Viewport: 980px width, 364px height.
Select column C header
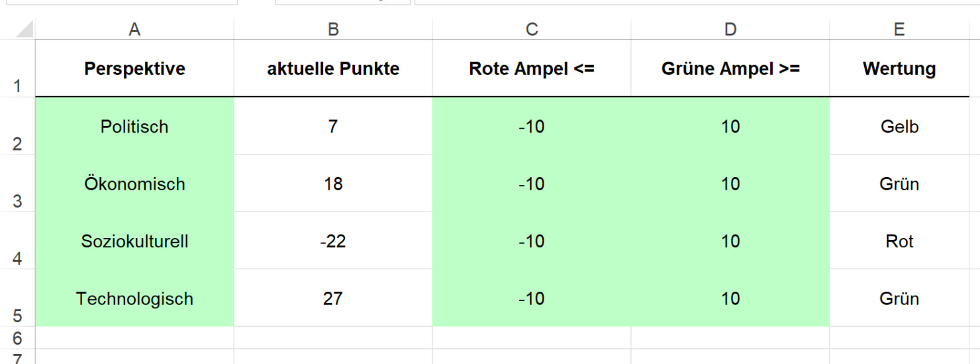[x=532, y=29]
